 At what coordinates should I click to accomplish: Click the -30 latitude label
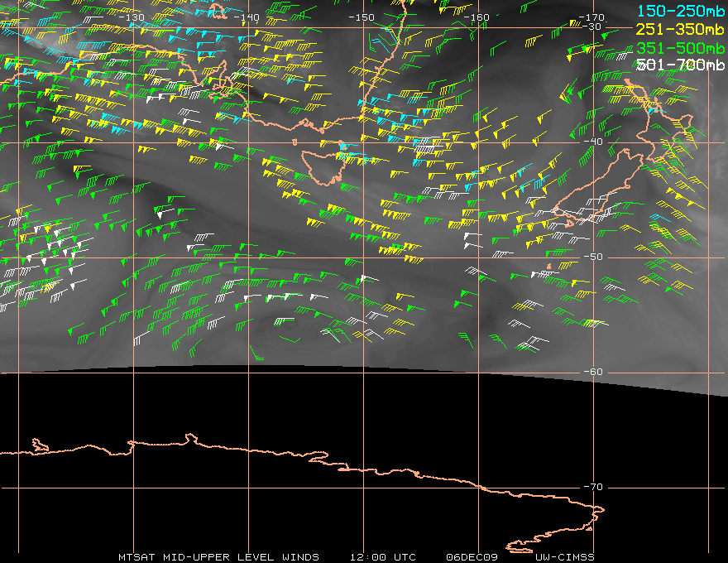tap(592, 26)
